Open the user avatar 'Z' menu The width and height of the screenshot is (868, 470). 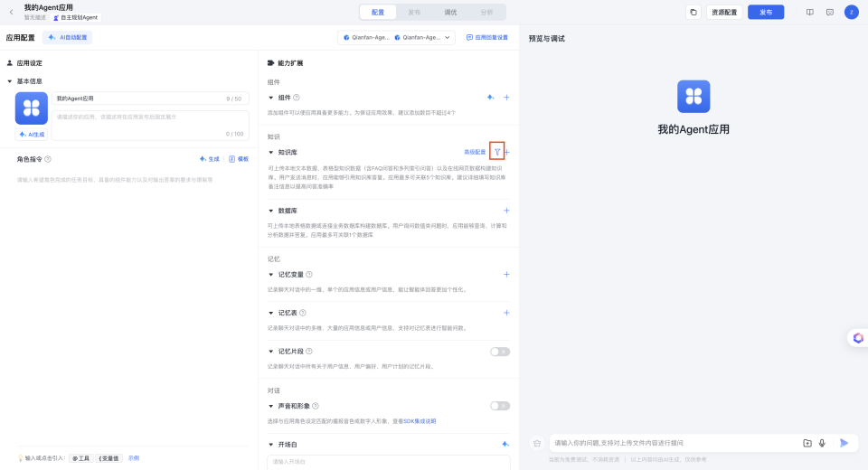pyautogui.click(x=852, y=12)
